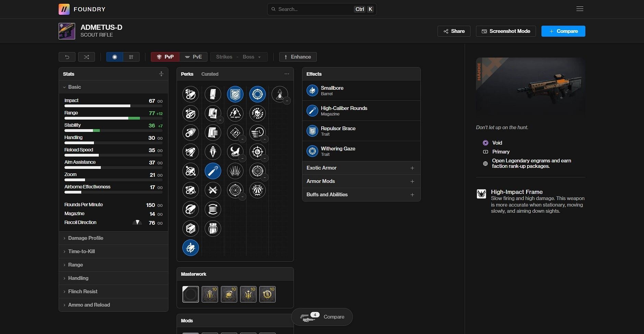Expand the Buffs and Abilities row
The image size is (644, 334).
[x=361, y=195]
